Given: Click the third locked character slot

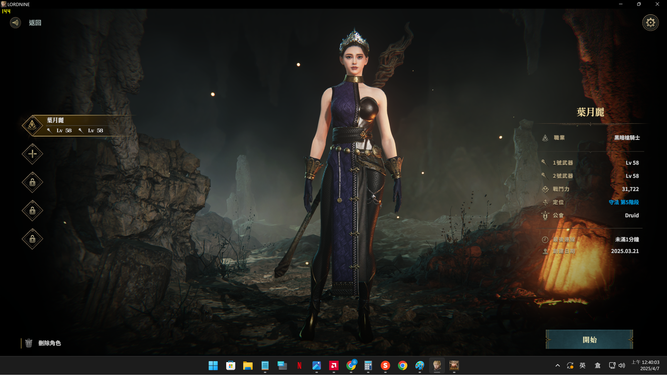Looking at the screenshot, I should click(x=32, y=239).
